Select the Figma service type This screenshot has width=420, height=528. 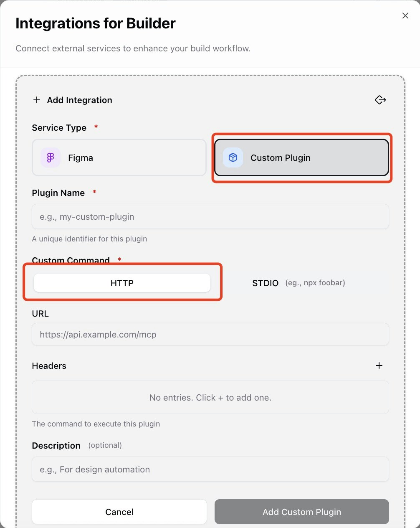(x=119, y=157)
